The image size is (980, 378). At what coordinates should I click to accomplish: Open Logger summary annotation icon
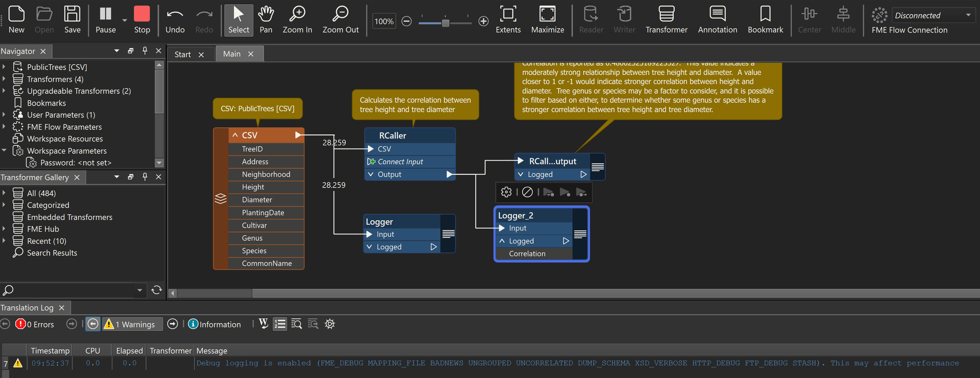click(x=448, y=234)
